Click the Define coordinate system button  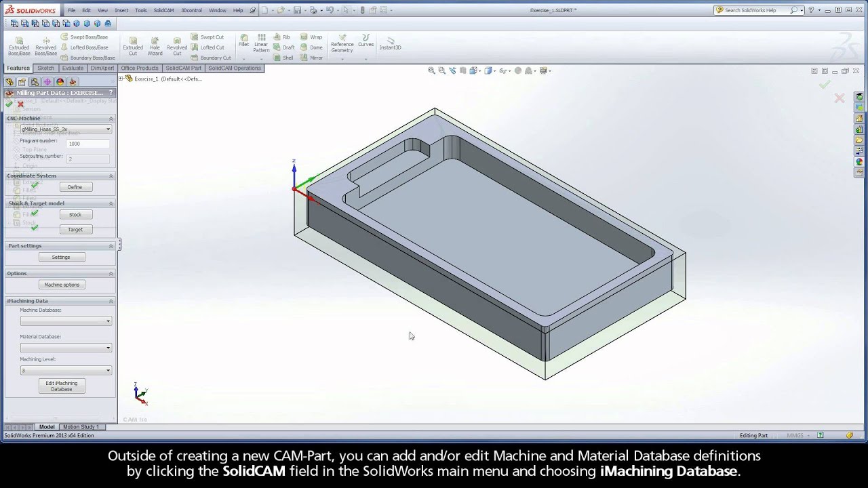[x=75, y=187]
